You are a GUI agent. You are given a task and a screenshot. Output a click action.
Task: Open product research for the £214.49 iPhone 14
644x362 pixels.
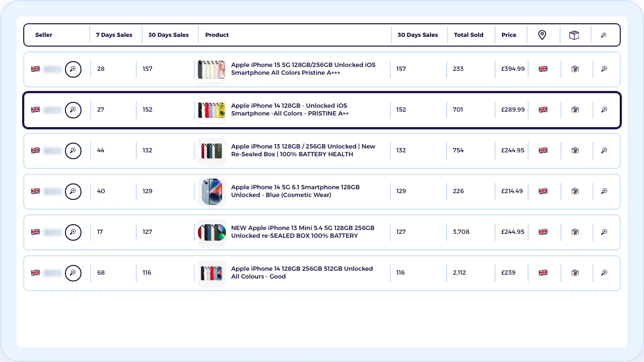604,191
